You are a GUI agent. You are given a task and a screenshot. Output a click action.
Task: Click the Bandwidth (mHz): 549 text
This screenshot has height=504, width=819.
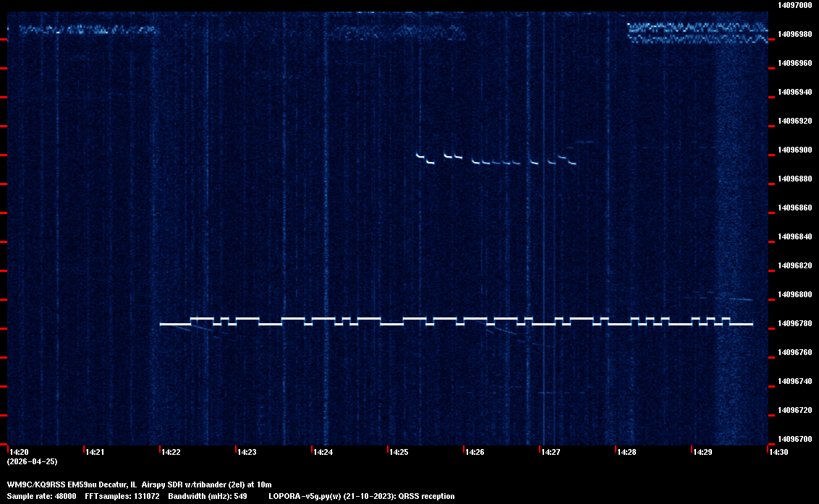208,496
